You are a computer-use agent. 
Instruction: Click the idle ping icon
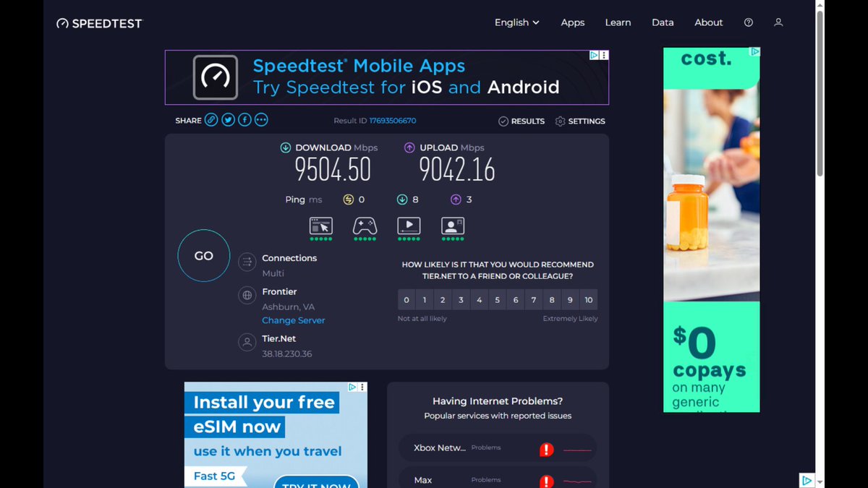click(348, 200)
